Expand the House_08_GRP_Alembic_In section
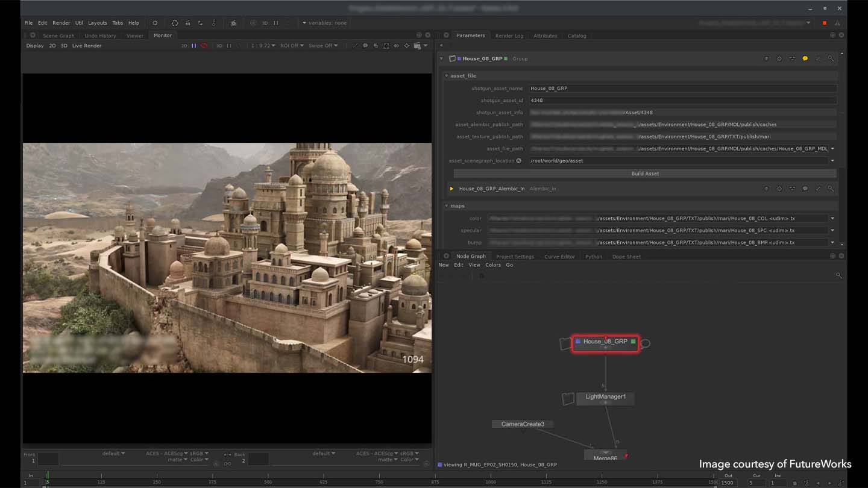The height and width of the screenshot is (488, 868). point(451,189)
